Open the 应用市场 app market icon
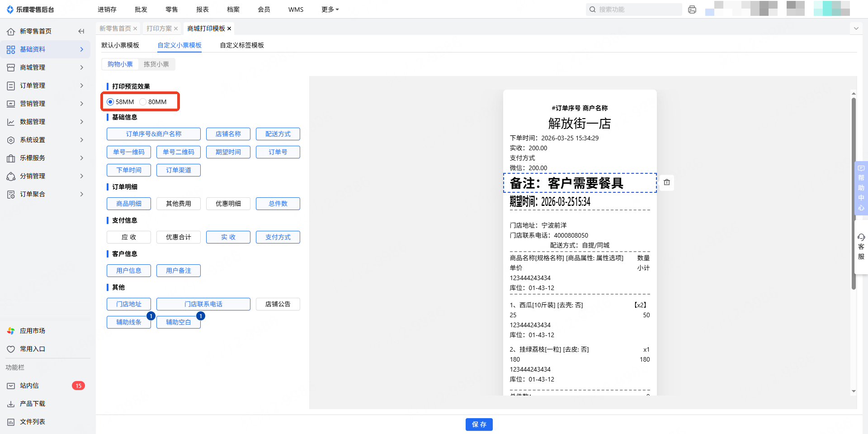This screenshot has height=434, width=868. tap(11, 331)
